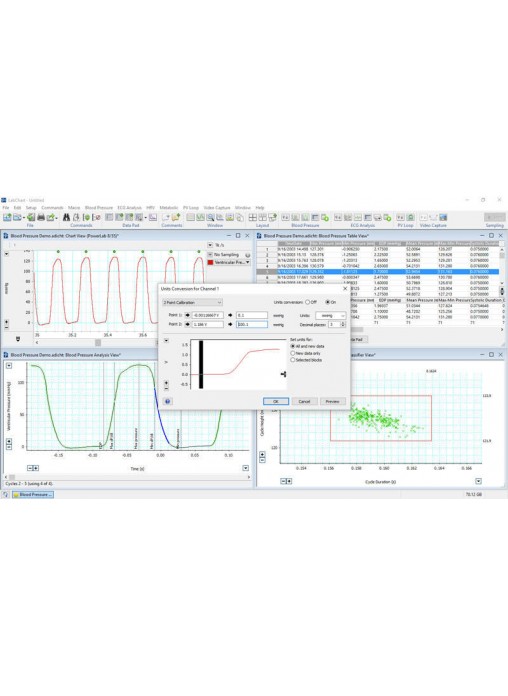Click the PV Loop view icon
Viewport: 508px width, 696px height.
pos(410,217)
